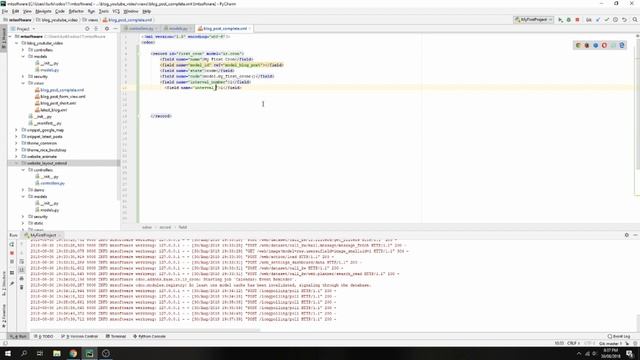The height and width of the screenshot is (360, 640).
Task: Open preview in Chrome browser icon
Action: 578,45
